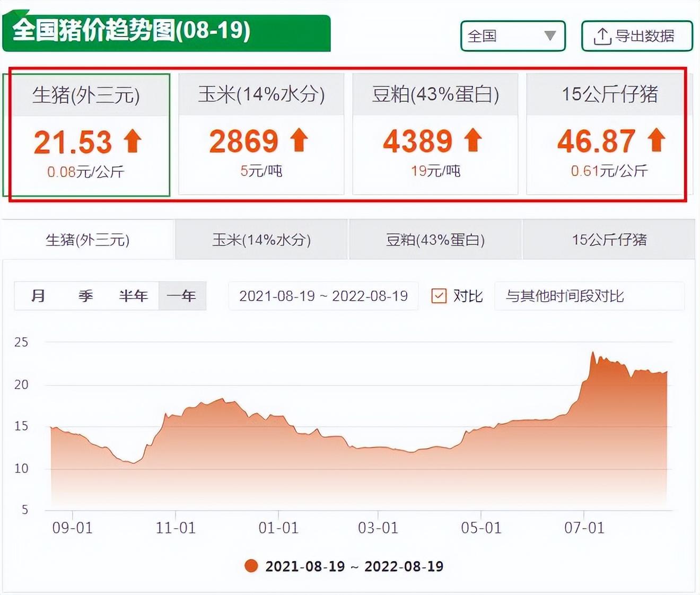Screen dimensions: 700x595
Task: Click the export upload icon in 导出数据
Action: click(x=602, y=37)
